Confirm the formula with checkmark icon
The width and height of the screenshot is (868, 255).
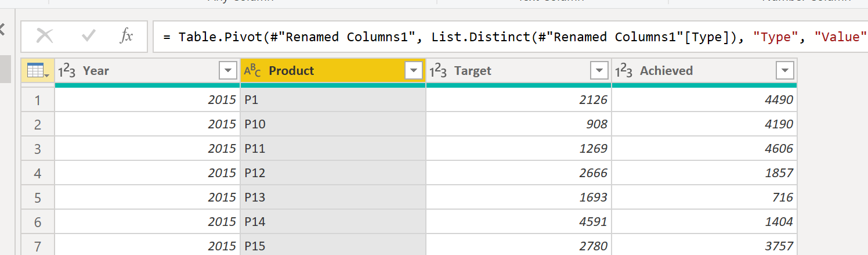tap(89, 37)
